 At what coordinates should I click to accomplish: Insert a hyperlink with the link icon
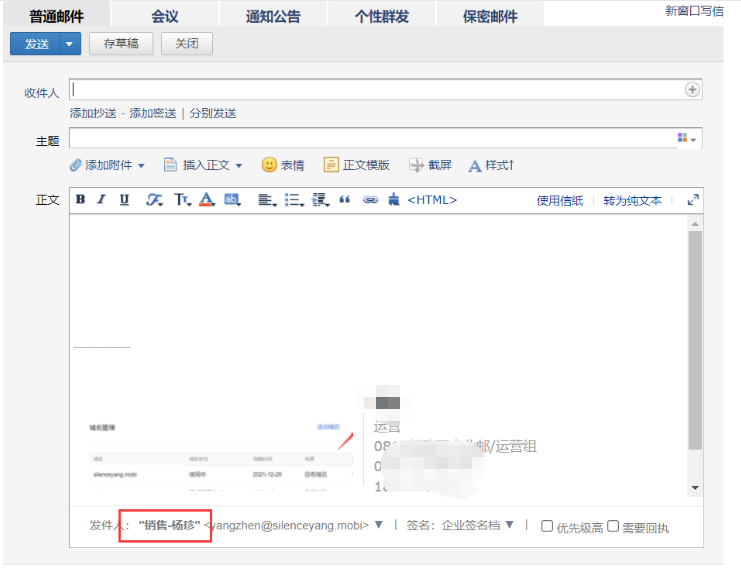[370, 200]
